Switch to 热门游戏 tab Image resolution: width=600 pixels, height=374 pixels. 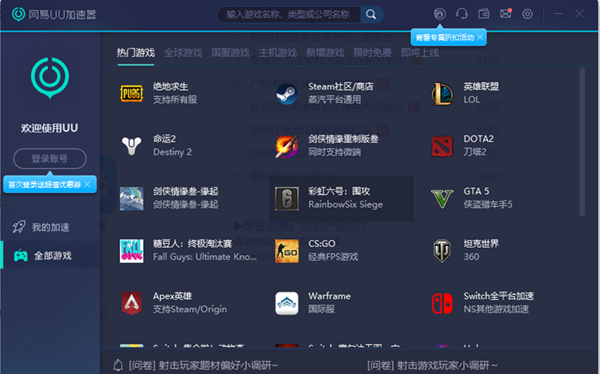[x=135, y=52]
